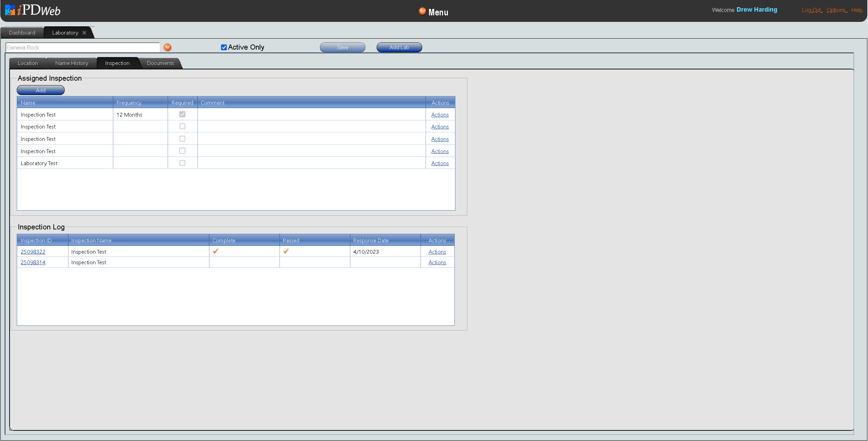Click the Add Lab button
868x441 pixels.
(399, 48)
